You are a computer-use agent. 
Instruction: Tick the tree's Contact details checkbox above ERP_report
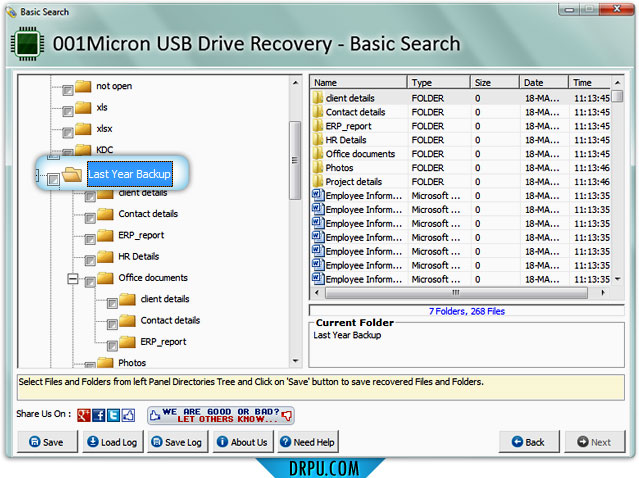(x=90, y=218)
